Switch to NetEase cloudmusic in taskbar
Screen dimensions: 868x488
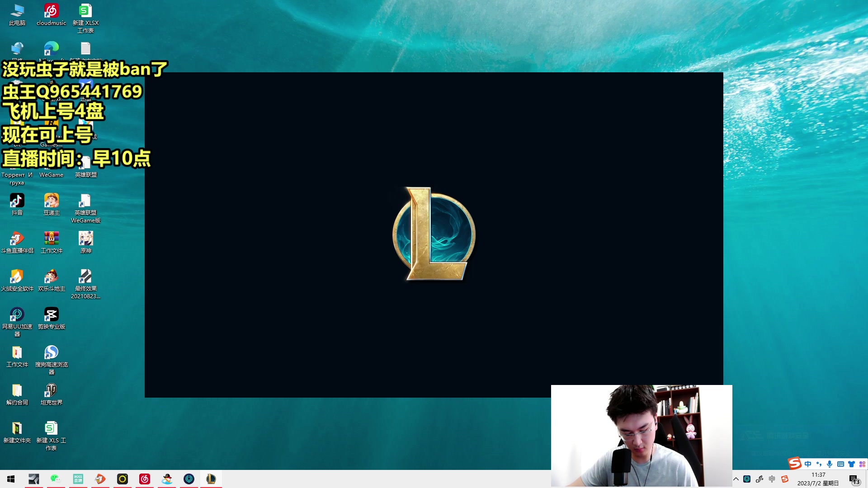point(144,479)
